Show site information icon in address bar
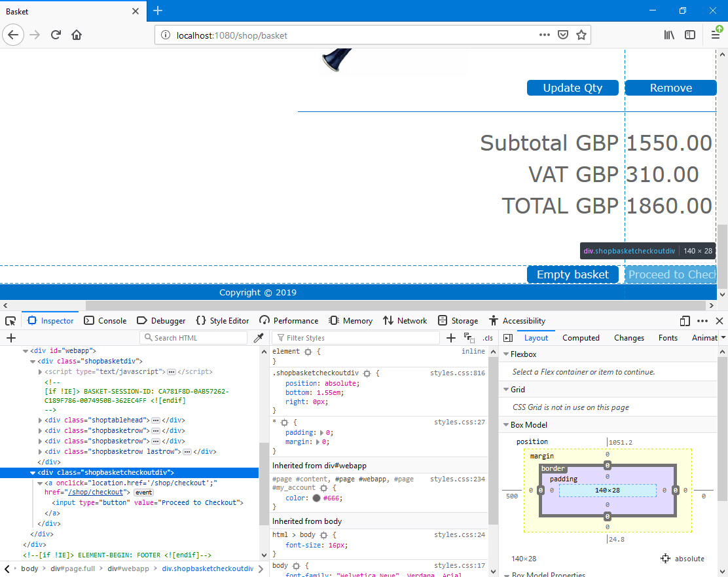The width and height of the screenshot is (728, 577). click(x=165, y=35)
